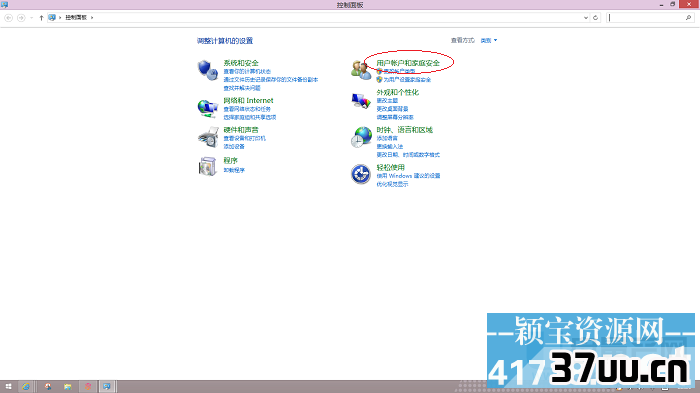Open the change date, time, number formats link

(x=408, y=155)
